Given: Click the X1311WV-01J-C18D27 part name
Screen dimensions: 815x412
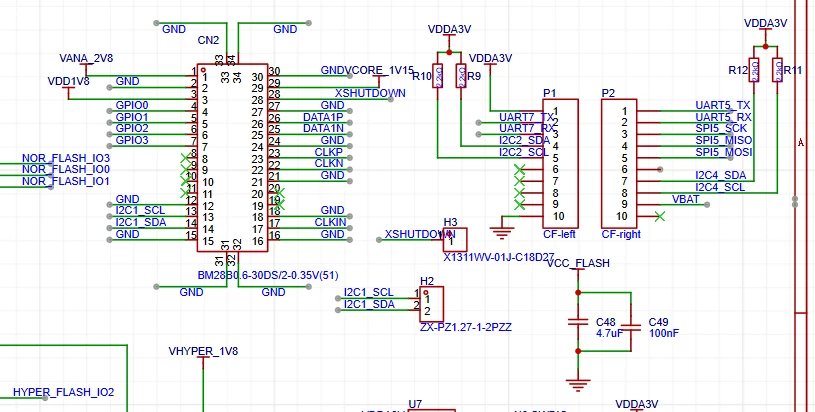Looking at the screenshot, I should (499, 257).
